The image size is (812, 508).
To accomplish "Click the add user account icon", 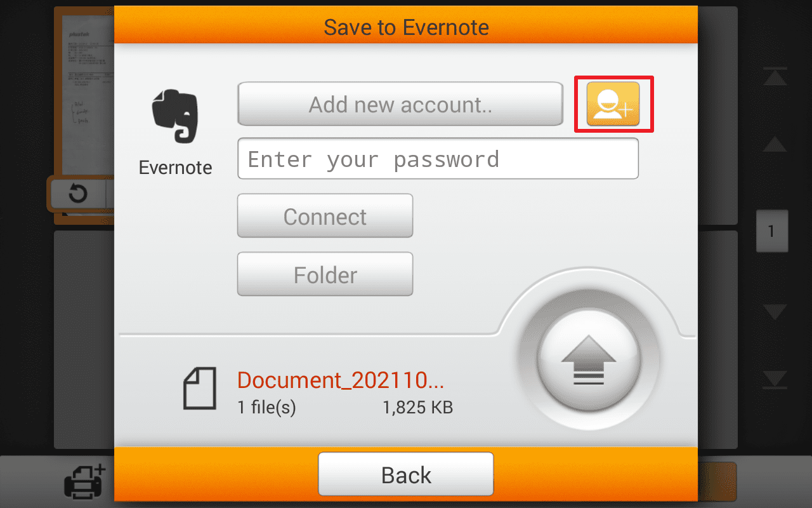I will tap(613, 104).
